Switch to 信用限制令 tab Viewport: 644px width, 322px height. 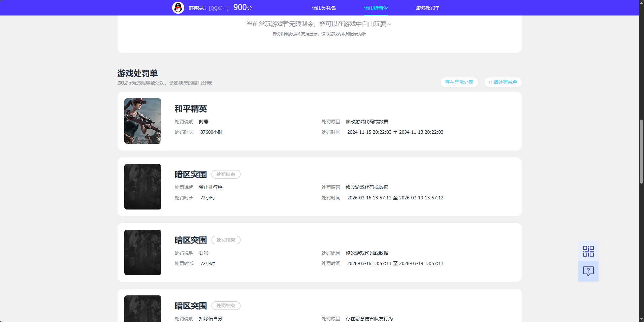[376, 8]
